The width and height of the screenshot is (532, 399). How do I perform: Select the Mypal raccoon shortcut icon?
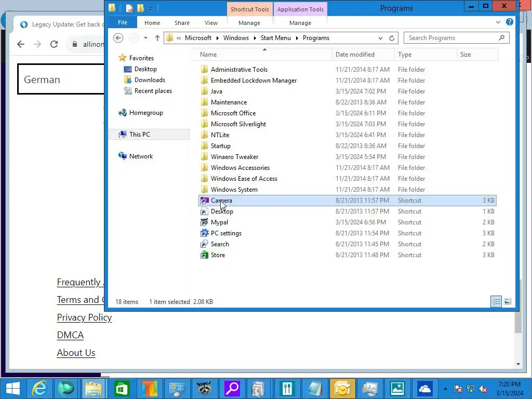204,222
